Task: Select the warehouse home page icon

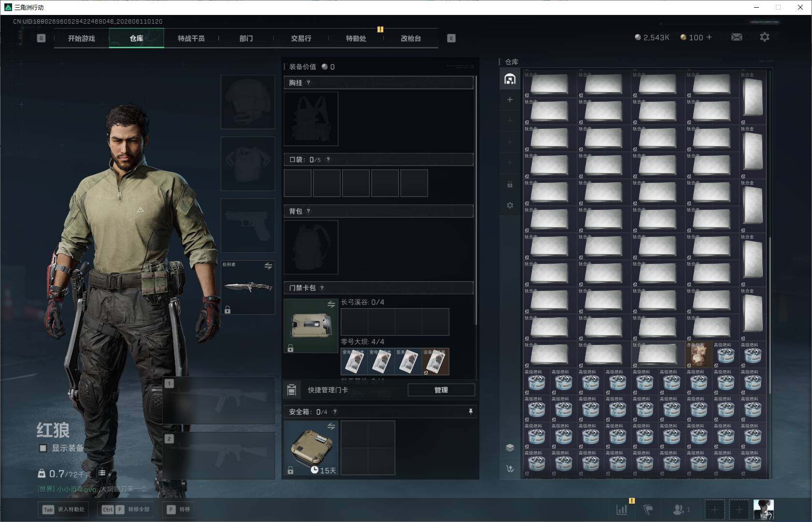Action: point(510,79)
